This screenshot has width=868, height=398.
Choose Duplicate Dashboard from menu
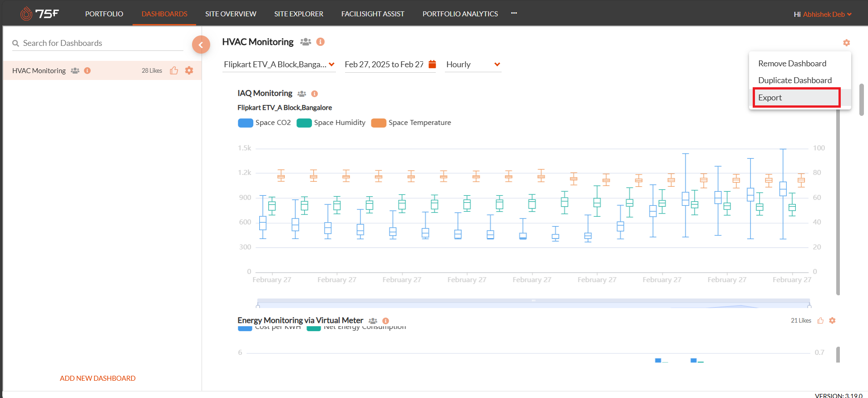coord(799,80)
